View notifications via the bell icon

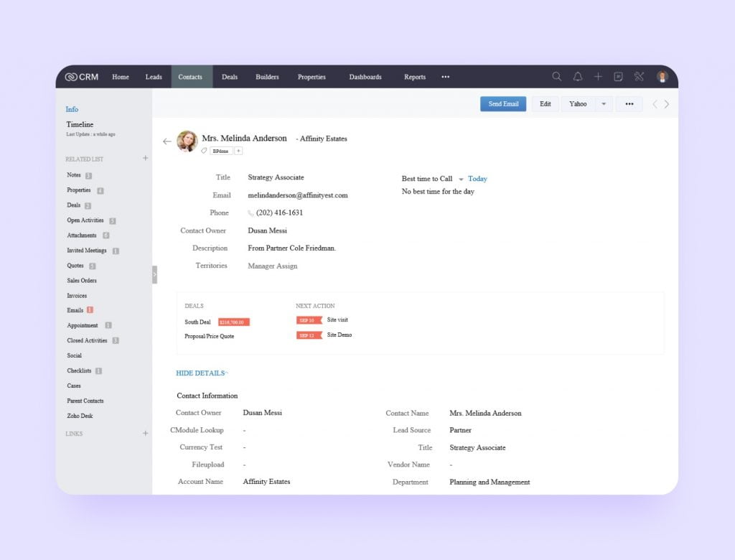click(x=578, y=76)
